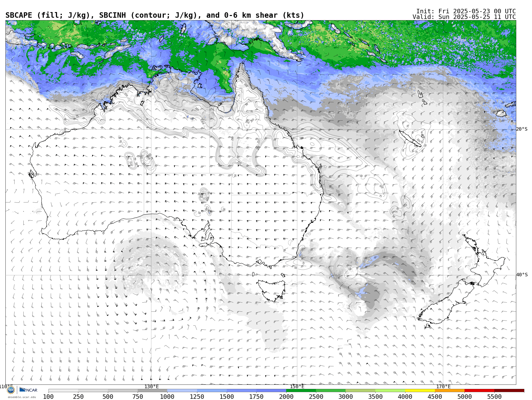Image resolution: width=532 pixels, height=400 pixels.
Task: Click the colorbar value label 500
Action: [108, 397]
